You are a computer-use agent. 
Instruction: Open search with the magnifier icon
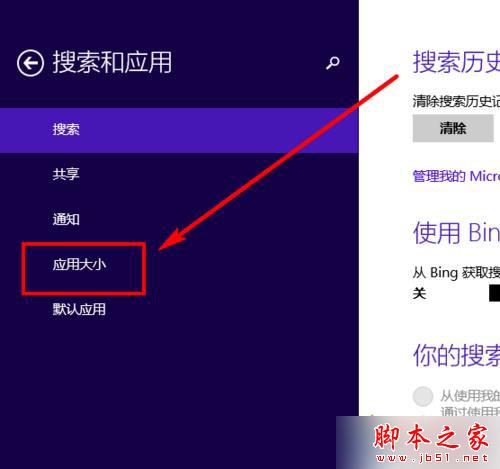pos(332,63)
